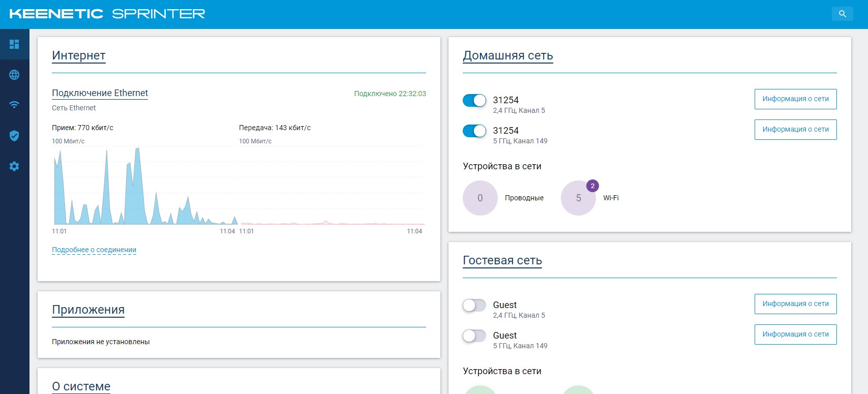Open the dashboard icon in the sidebar
This screenshot has height=394, width=868.
point(14,44)
